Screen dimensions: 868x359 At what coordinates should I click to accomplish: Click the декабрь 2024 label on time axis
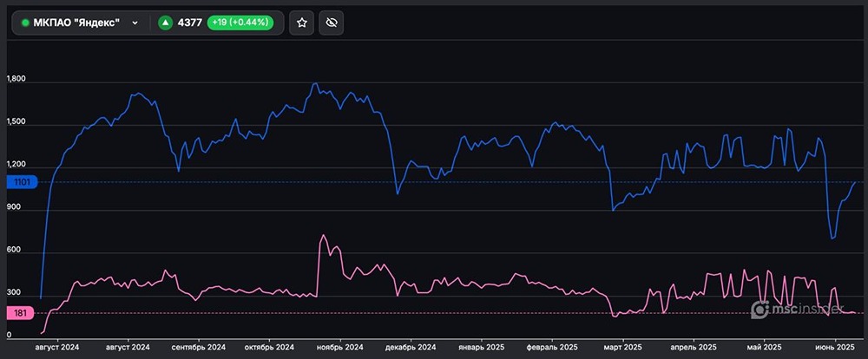pos(411,347)
